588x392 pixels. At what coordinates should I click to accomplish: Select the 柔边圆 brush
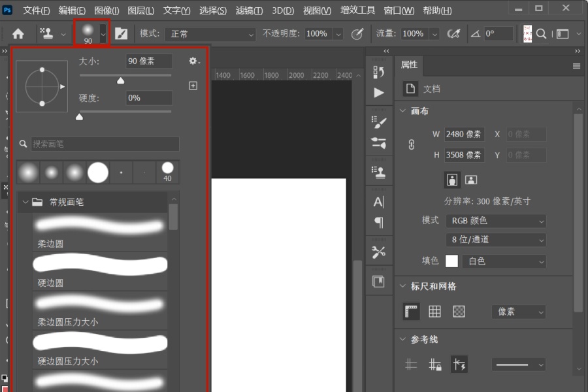tap(100, 233)
